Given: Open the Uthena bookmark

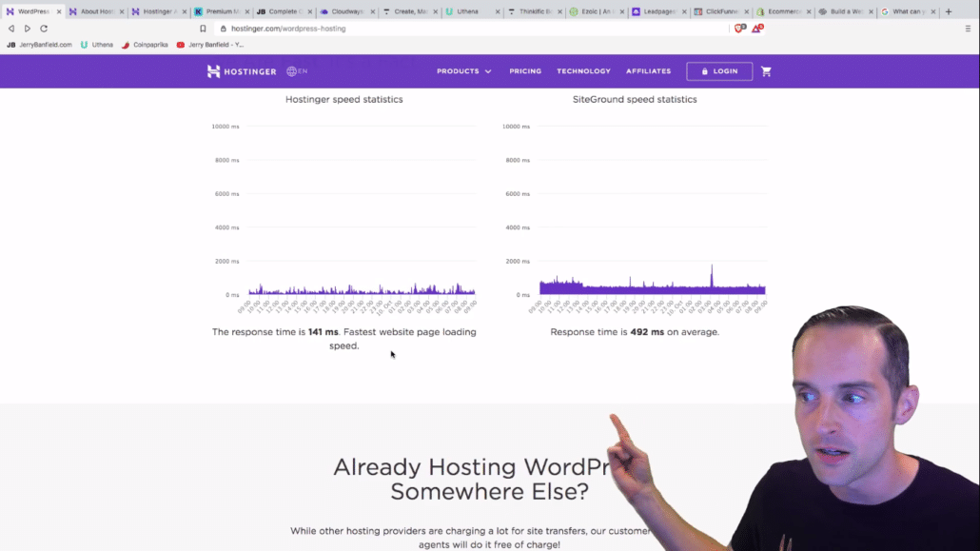Looking at the screenshot, I should click(x=97, y=45).
